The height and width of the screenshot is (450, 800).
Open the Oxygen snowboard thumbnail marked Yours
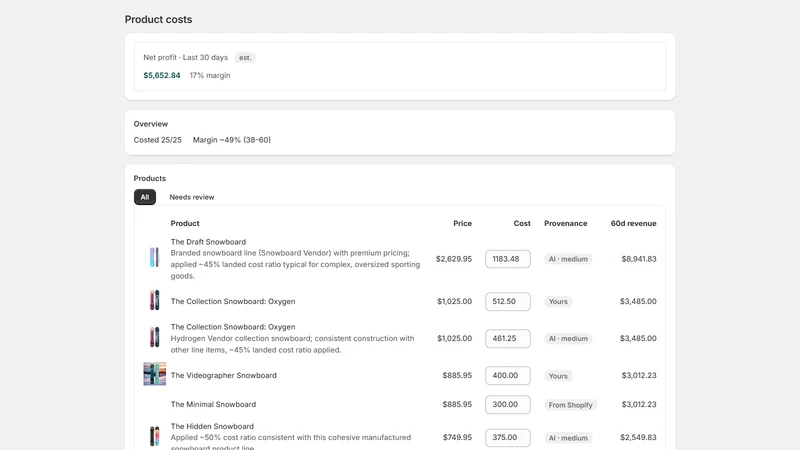click(154, 301)
